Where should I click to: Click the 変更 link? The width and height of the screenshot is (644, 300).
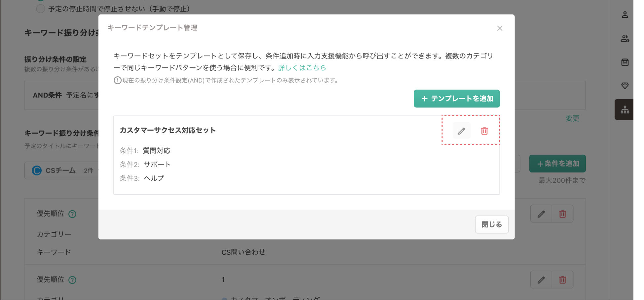pos(572,118)
